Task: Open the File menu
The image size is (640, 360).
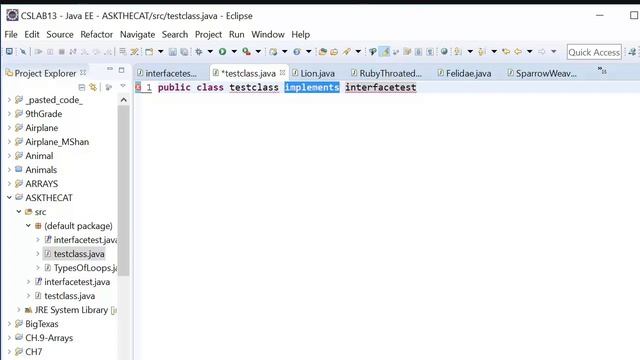Action: click(x=11, y=34)
